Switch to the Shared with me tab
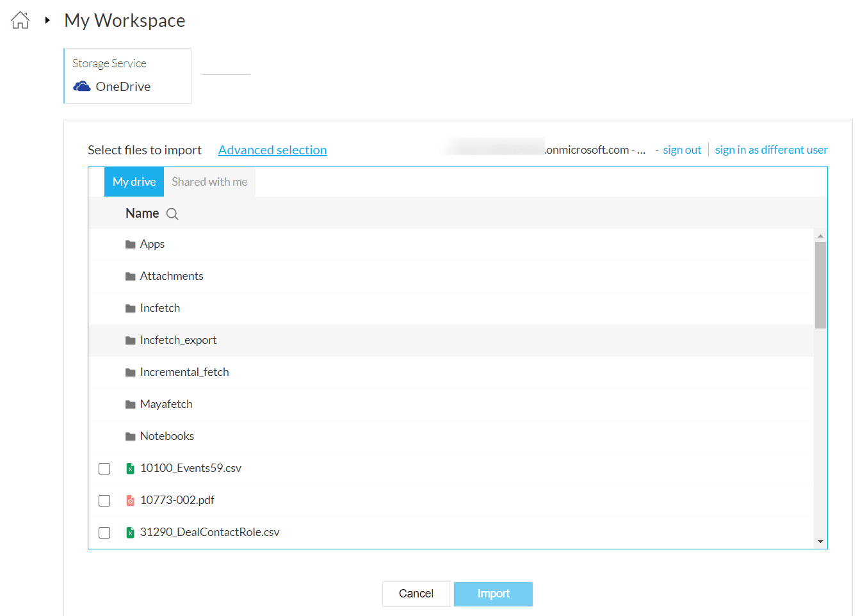 pos(209,182)
